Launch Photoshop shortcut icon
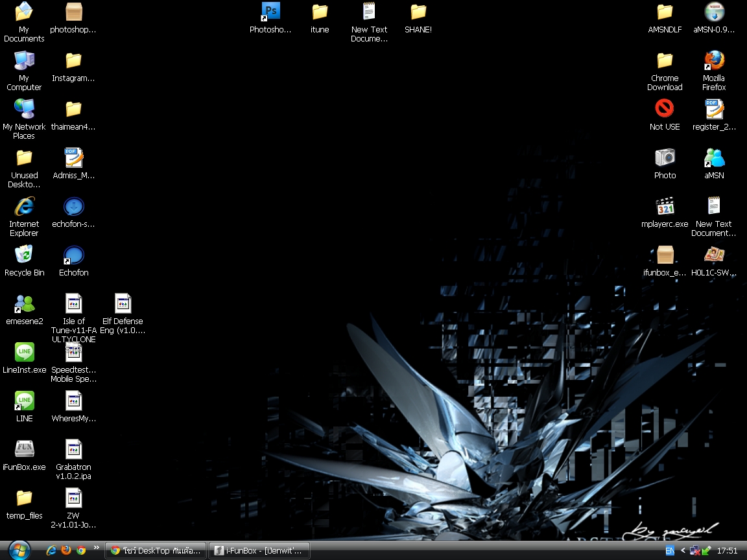This screenshot has height=560, width=747. tap(270, 12)
